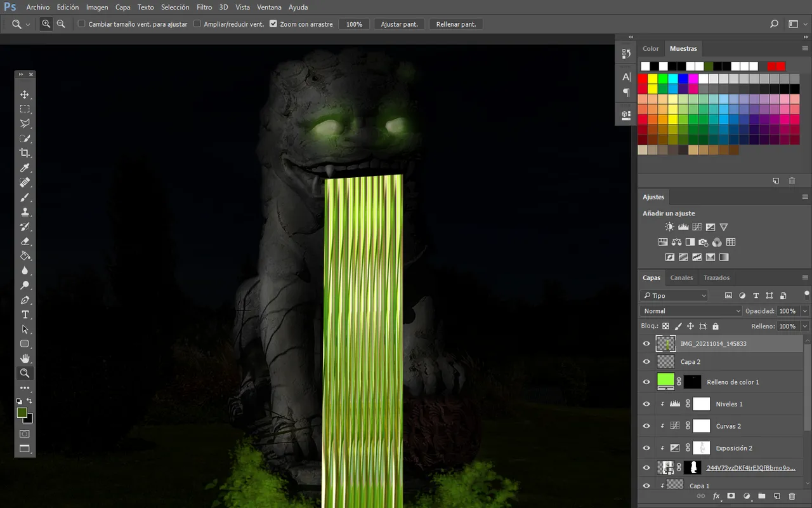Image resolution: width=812 pixels, height=508 pixels.
Task: Switch to the Trazados tab
Action: click(x=716, y=278)
